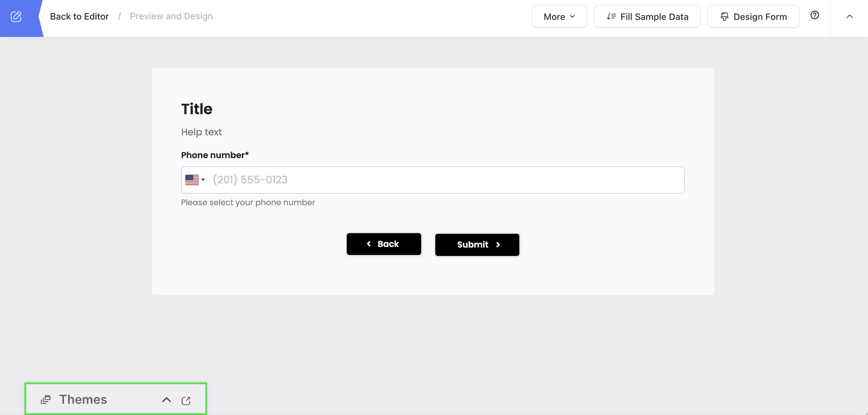
Task: Go Back to Editor
Action: pyautogui.click(x=79, y=16)
